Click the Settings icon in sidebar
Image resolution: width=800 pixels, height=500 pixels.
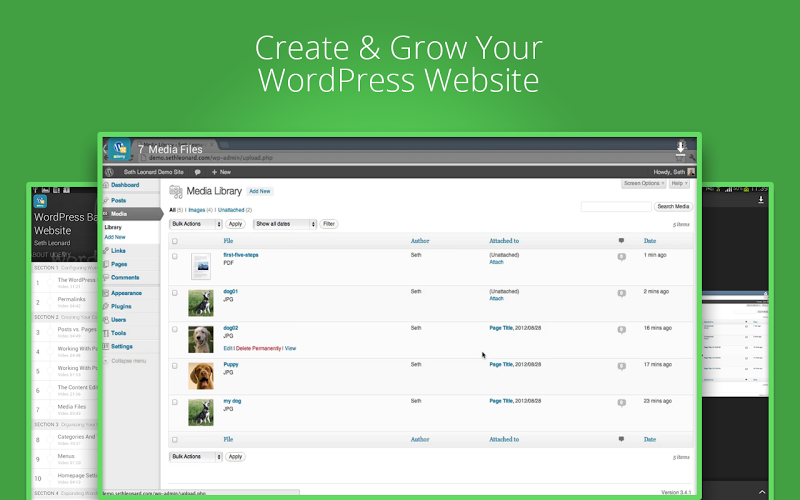click(x=106, y=346)
